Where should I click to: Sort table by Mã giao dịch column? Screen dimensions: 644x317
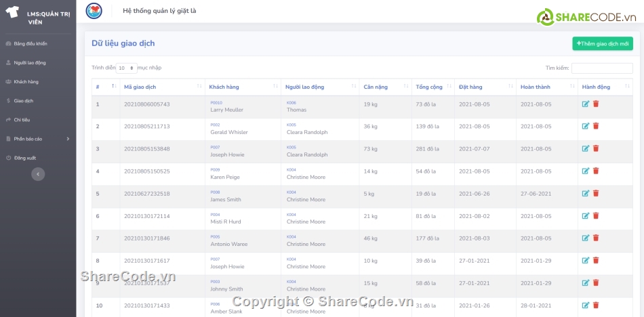click(161, 87)
